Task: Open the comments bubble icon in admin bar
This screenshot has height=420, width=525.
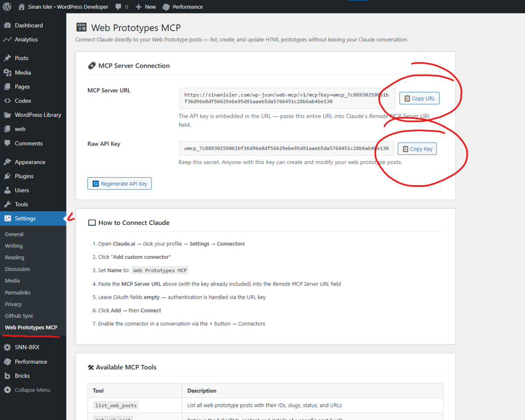Action: coord(119,7)
